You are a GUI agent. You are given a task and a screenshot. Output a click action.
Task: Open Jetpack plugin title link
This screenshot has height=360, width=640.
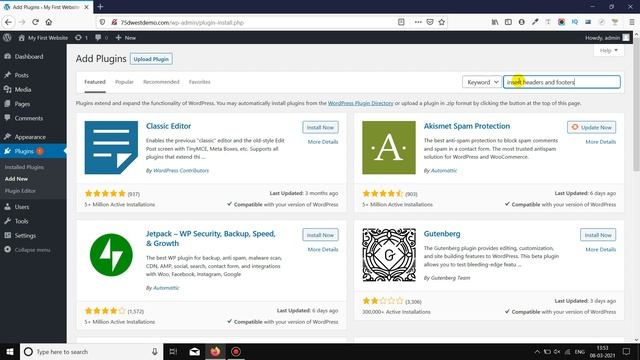(211, 238)
